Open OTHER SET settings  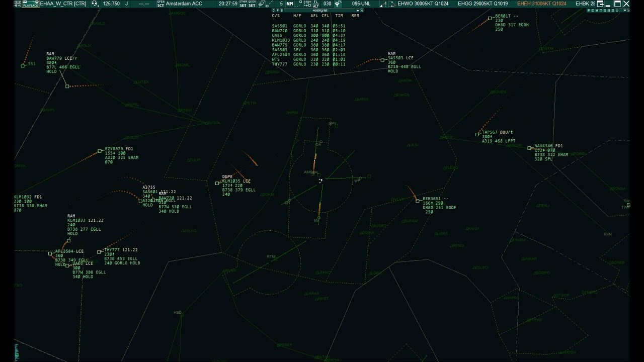point(243,4)
